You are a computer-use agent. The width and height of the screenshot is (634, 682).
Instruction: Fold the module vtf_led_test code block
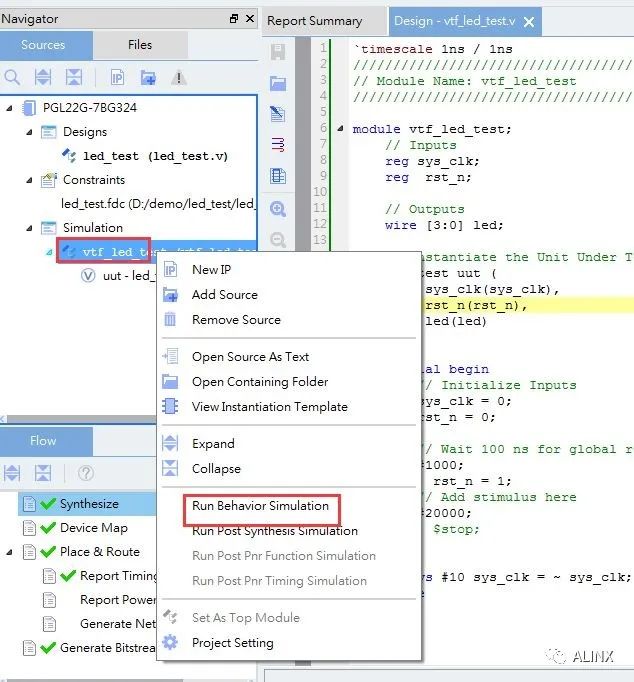point(340,129)
